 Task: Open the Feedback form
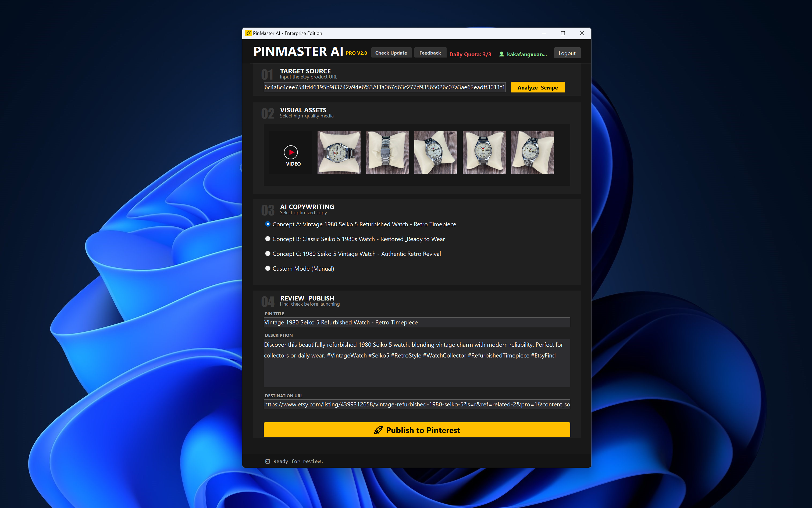430,52
